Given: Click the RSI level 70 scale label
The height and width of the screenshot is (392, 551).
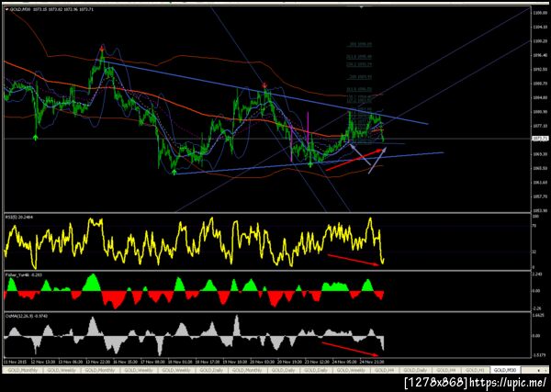Looking at the screenshot, I should [534, 226].
